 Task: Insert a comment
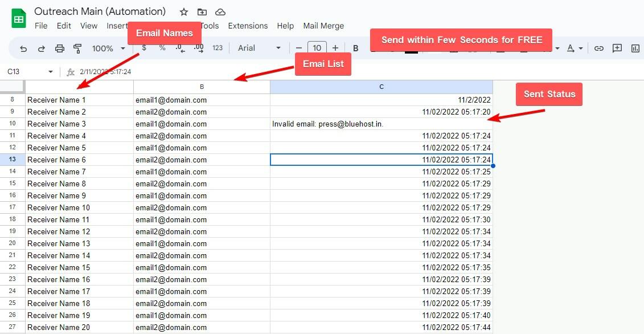617,48
